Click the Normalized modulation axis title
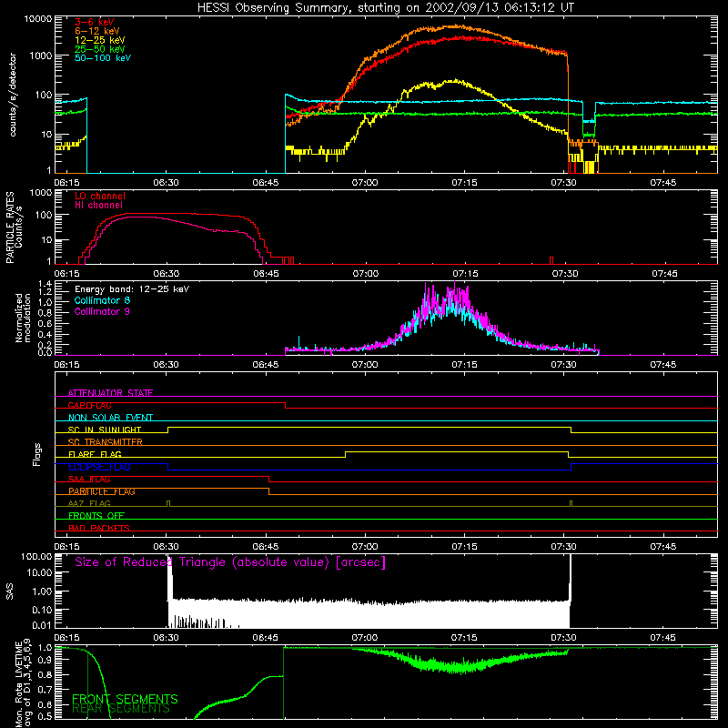This screenshot has height=728, width=728. click(x=22, y=318)
